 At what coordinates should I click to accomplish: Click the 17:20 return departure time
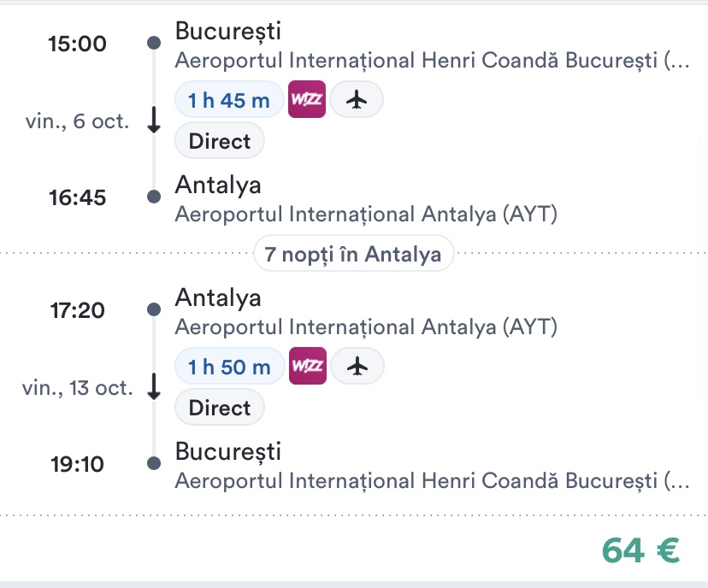77,310
